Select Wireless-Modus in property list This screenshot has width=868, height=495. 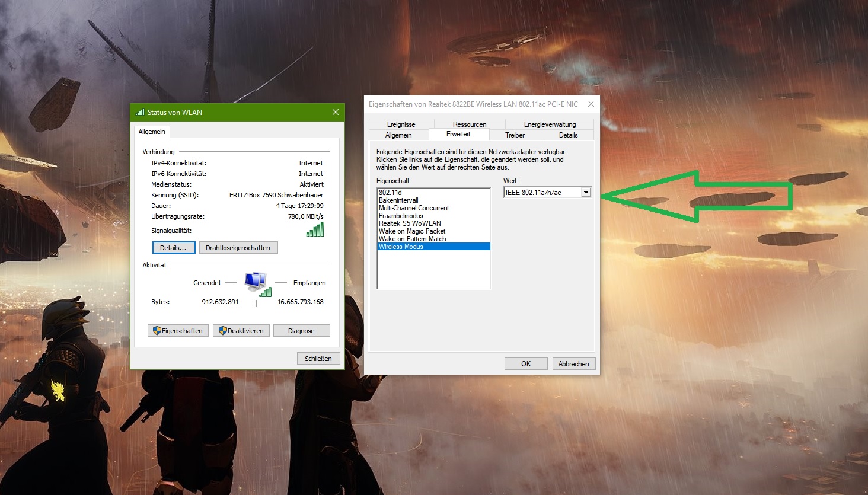433,247
